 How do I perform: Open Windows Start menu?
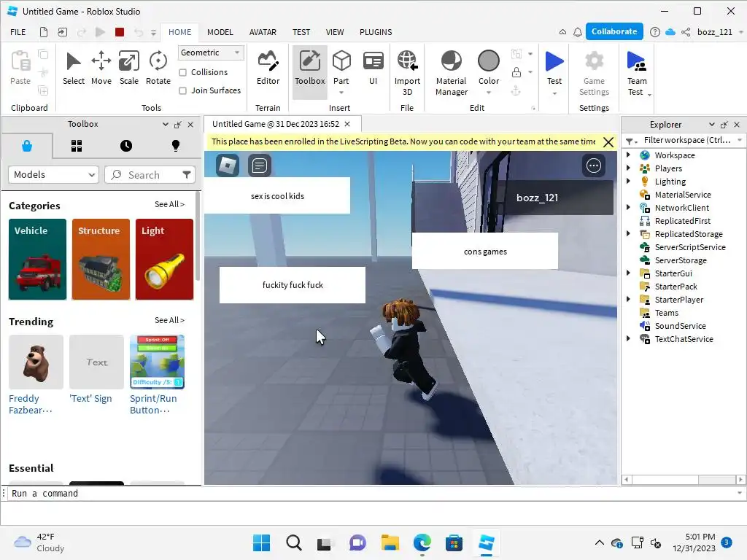262,542
